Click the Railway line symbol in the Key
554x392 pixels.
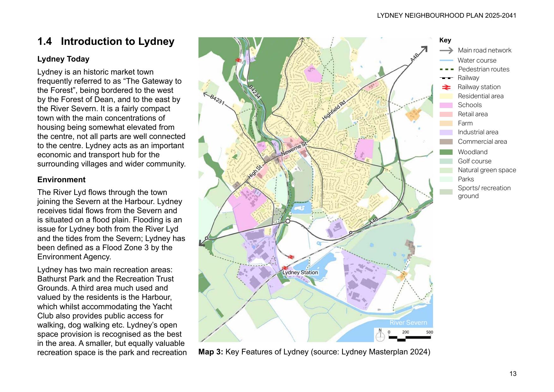tap(446, 78)
